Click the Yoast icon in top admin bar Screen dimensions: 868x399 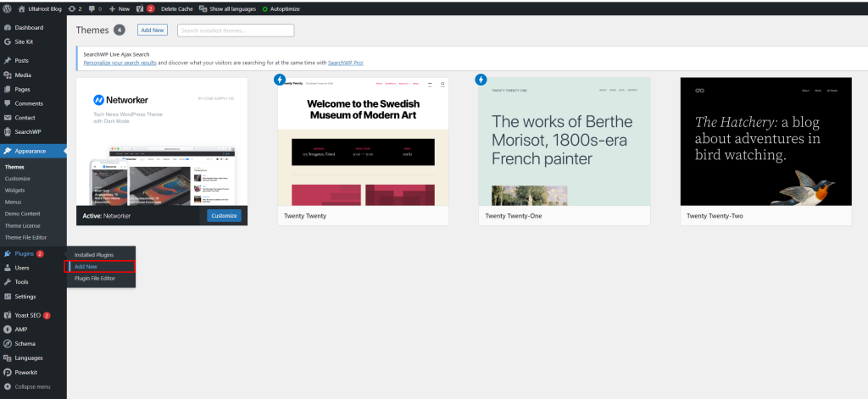(x=140, y=8)
